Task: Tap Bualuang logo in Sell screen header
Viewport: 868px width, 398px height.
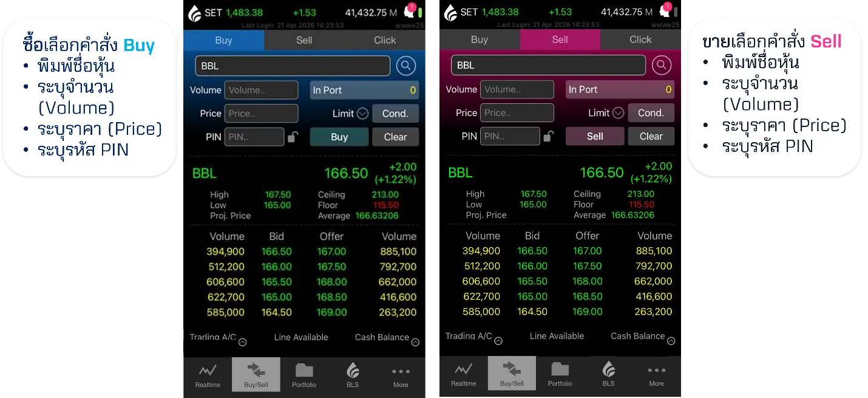Action: click(450, 12)
